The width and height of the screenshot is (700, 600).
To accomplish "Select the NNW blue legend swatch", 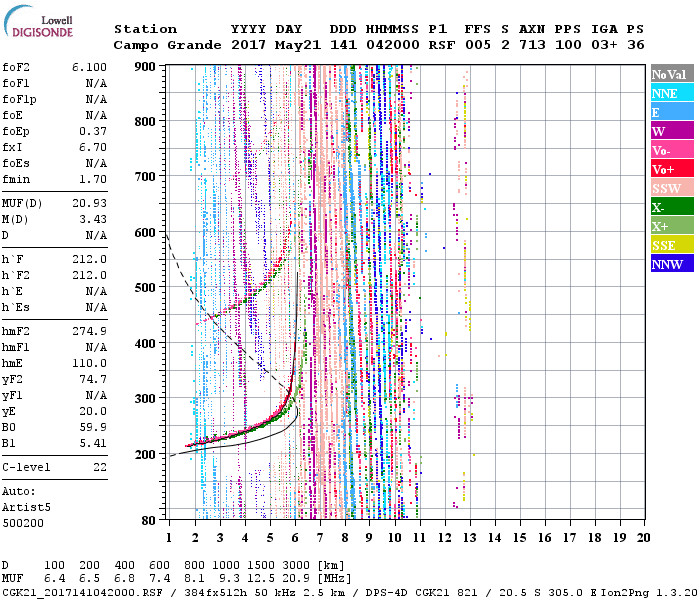I will coord(671,264).
